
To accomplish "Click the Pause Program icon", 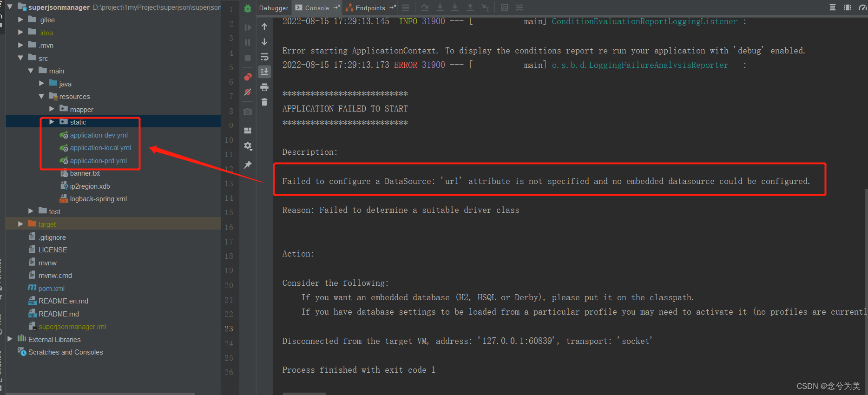I will 248,42.
